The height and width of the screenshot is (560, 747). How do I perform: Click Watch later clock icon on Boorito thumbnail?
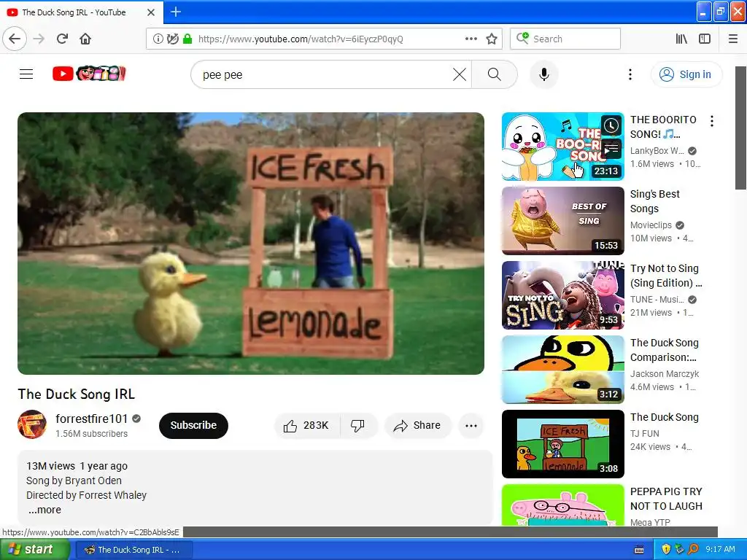point(611,125)
